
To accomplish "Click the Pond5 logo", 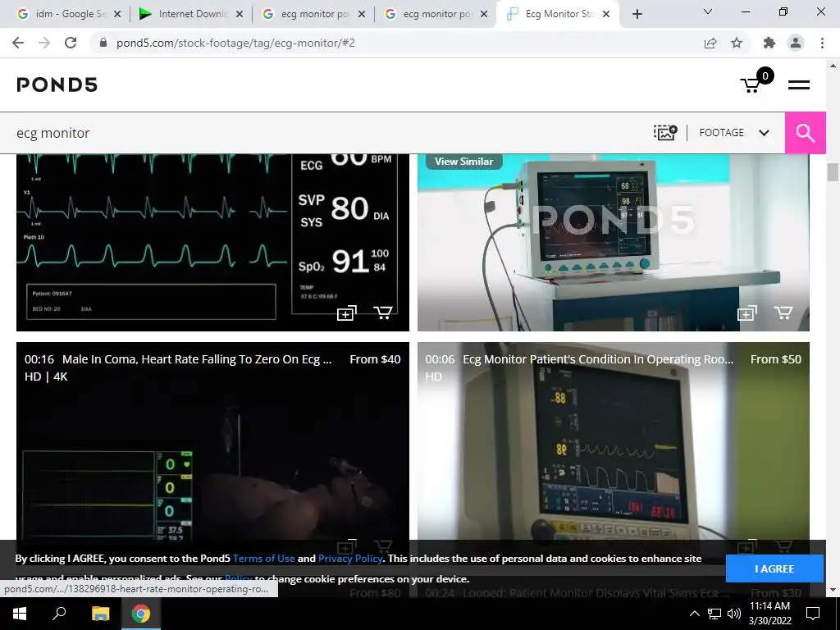I will (x=57, y=84).
